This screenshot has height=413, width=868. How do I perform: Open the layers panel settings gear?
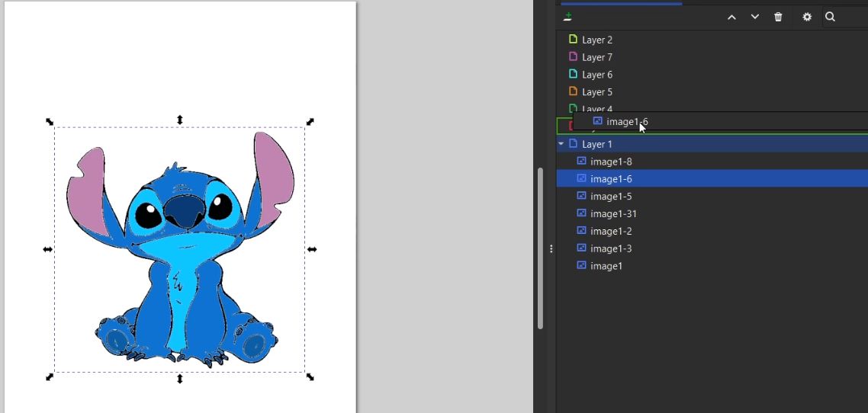point(807,17)
